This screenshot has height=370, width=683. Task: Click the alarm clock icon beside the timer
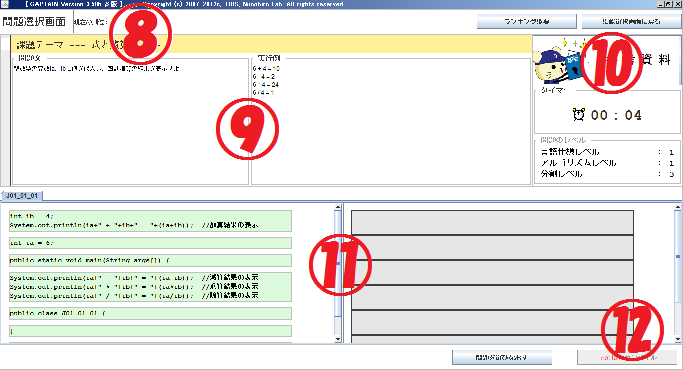coord(578,115)
